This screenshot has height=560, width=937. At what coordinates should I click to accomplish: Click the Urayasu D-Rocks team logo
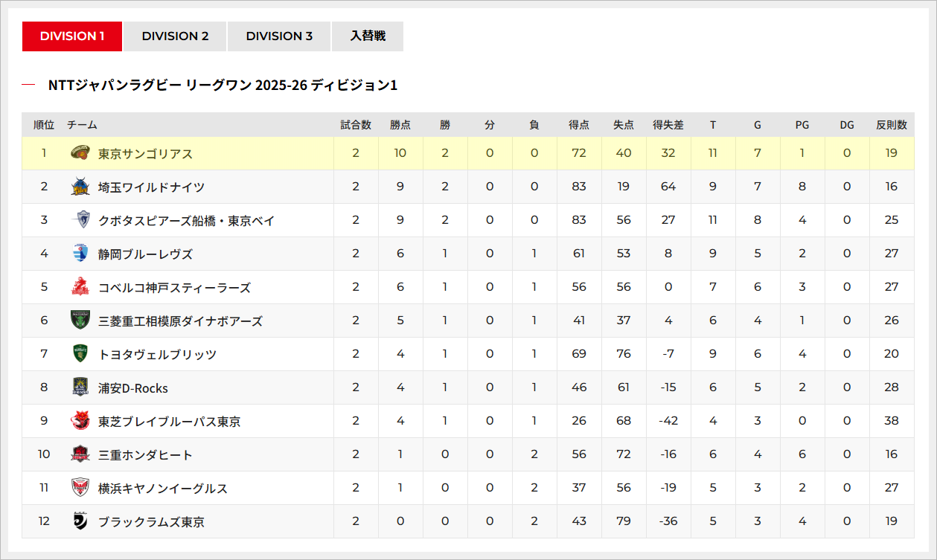(80, 387)
